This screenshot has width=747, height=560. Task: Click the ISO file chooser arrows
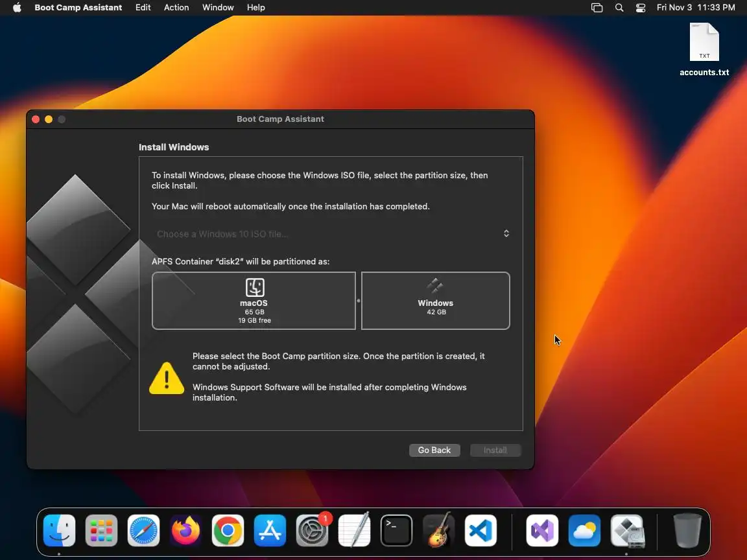tap(506, 233)
